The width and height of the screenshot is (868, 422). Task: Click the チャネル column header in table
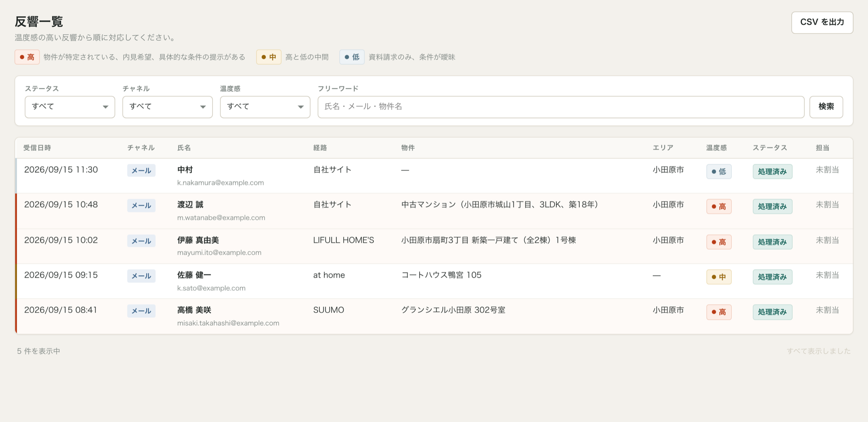coord(141,148)
